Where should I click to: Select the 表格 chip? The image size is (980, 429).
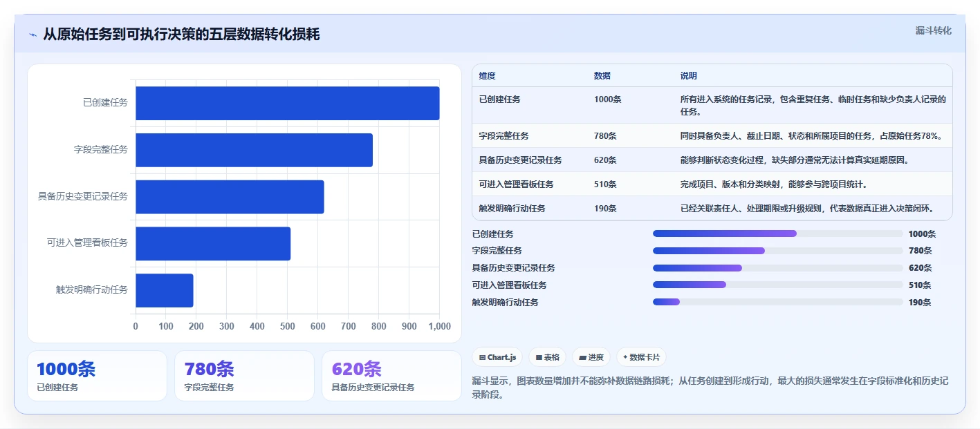547,357
